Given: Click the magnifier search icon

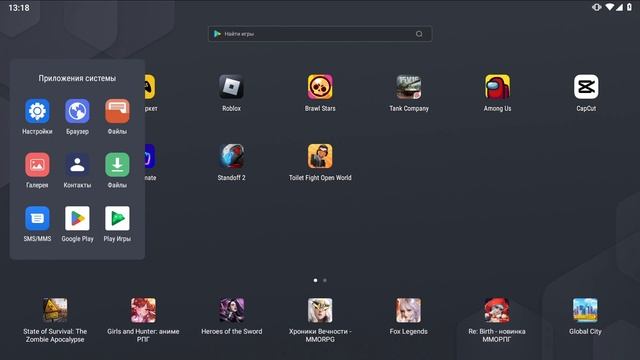Looking at the screenshot, I should coord(419,34).
